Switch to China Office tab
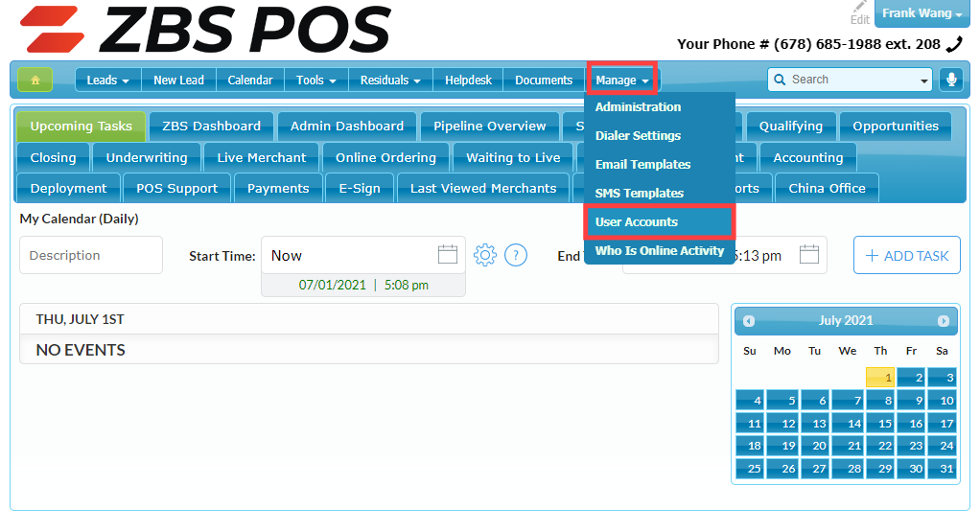The height and width of the screenshot is (531, 980). (827, 188)
